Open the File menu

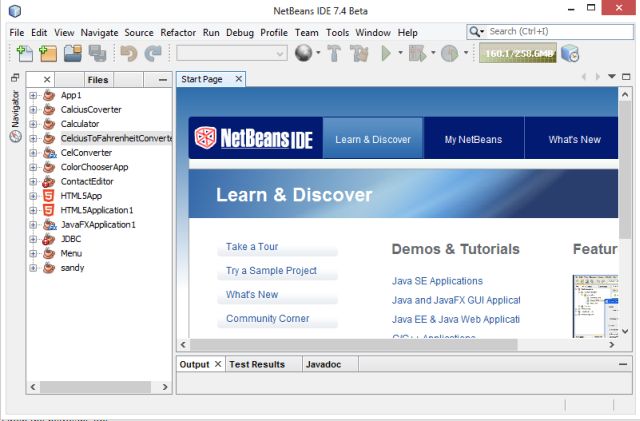(17, 33)
